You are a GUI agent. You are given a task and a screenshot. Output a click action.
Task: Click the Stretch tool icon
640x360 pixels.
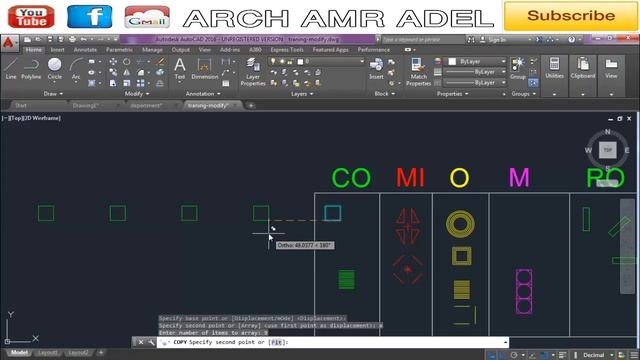(x=113, y=83)
